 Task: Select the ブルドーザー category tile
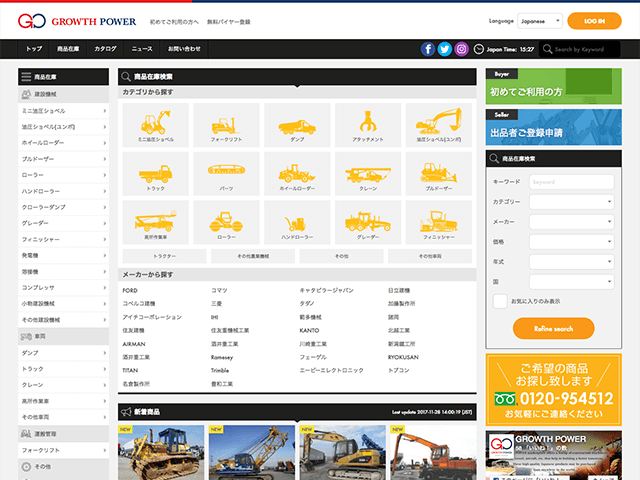coord(439,174)
